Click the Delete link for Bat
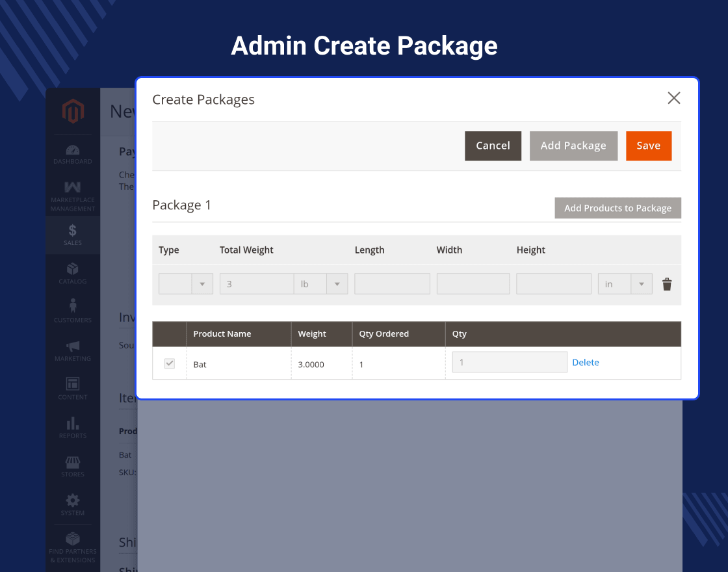This screenshot has width=728, height=572. [x=586, y=362]
